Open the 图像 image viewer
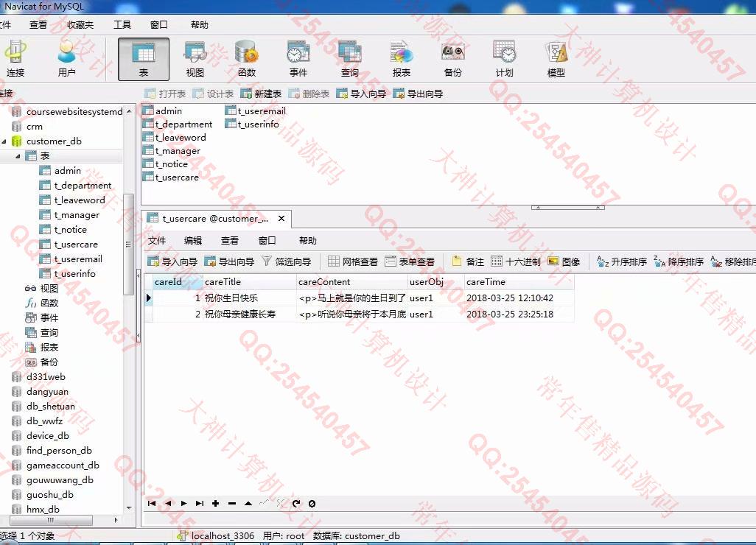 coord(564,261)
